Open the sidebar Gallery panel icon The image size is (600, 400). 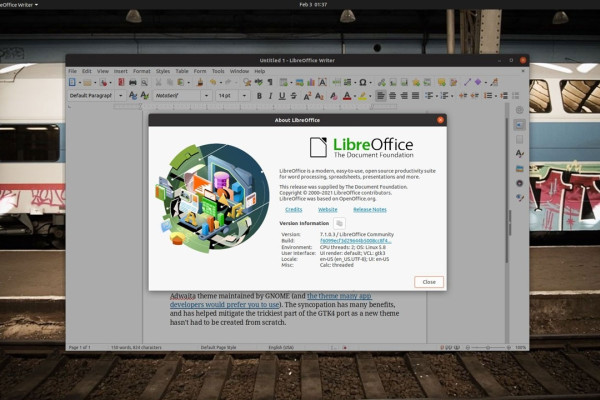click(519, 168)
